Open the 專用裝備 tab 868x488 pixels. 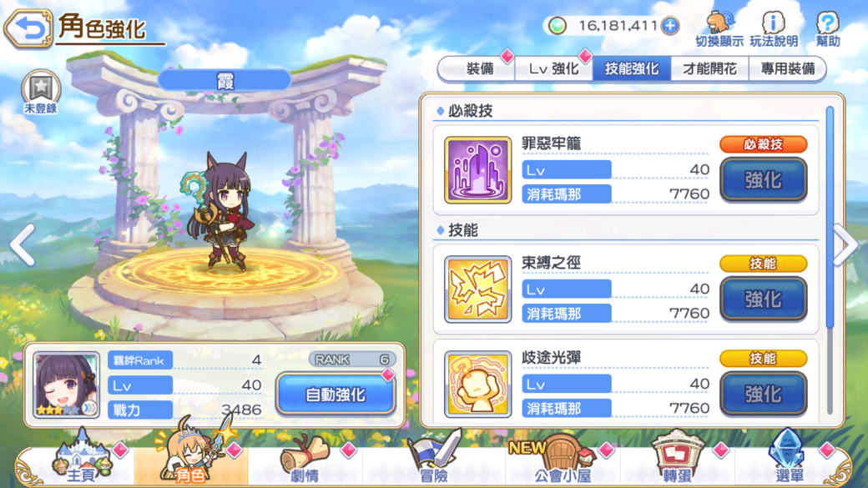coord(787,68)
